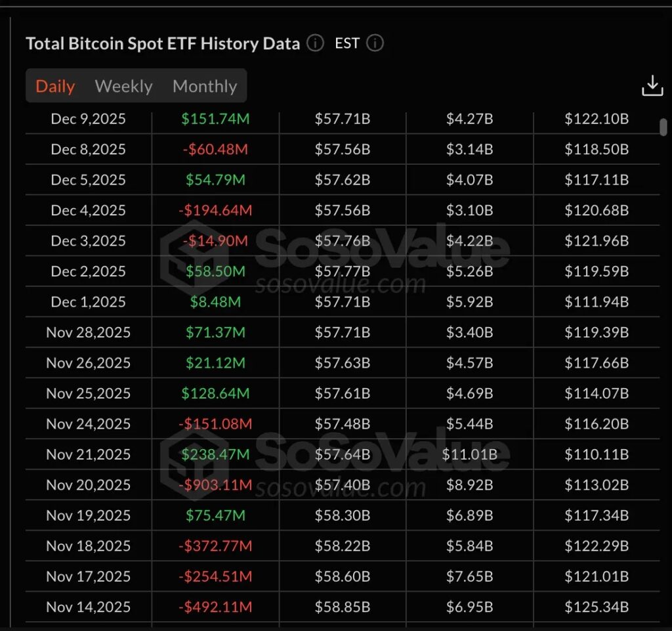This screenshot has height=631, width=672.
Task: Click the info icon next to EST label
Action: (x=375, y=43)
